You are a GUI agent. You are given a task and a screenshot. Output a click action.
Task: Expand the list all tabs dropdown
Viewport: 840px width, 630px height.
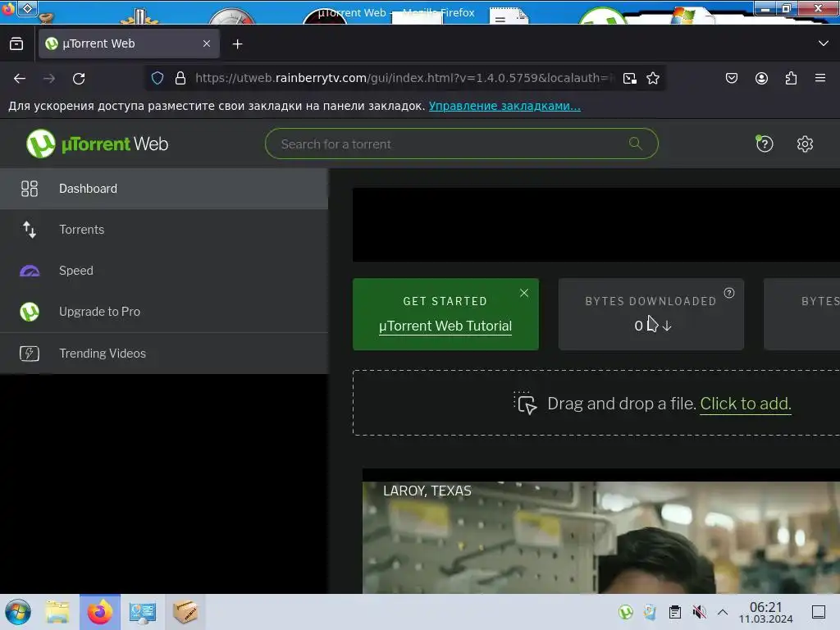[x=824, y=43]
